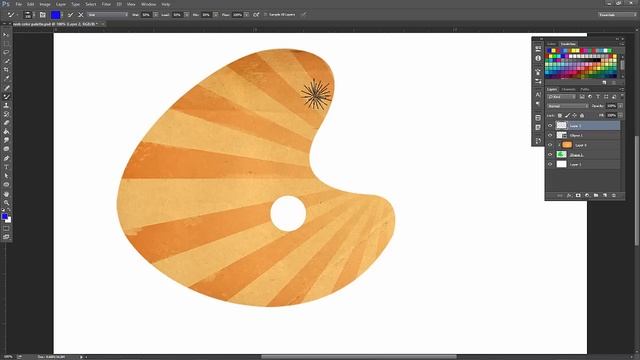Select the Paint Bucket tool
The image size is (640, 360).
(x=6, y=131)
